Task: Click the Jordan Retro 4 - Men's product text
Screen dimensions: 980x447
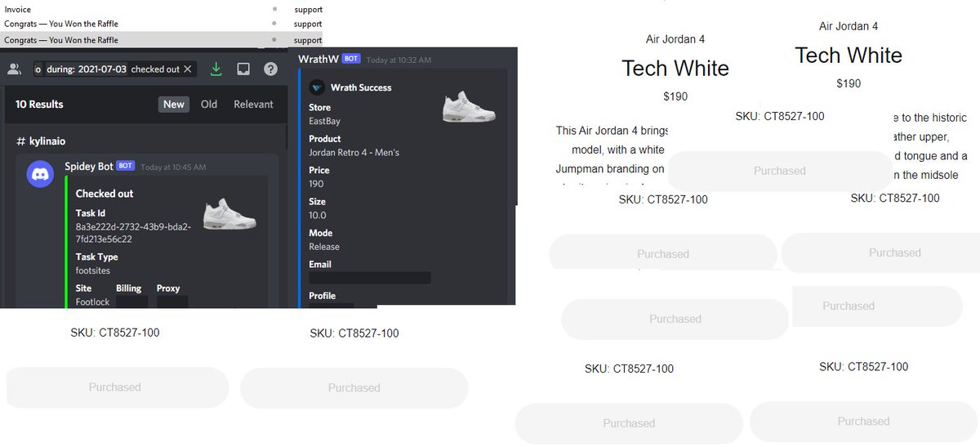Action: tap(354, 152)
